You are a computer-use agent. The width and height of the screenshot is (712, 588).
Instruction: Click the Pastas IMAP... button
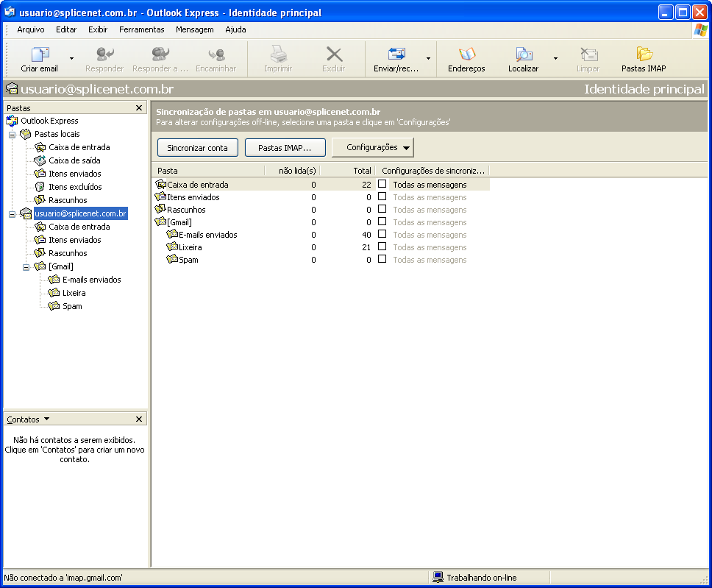pos(285,148)
